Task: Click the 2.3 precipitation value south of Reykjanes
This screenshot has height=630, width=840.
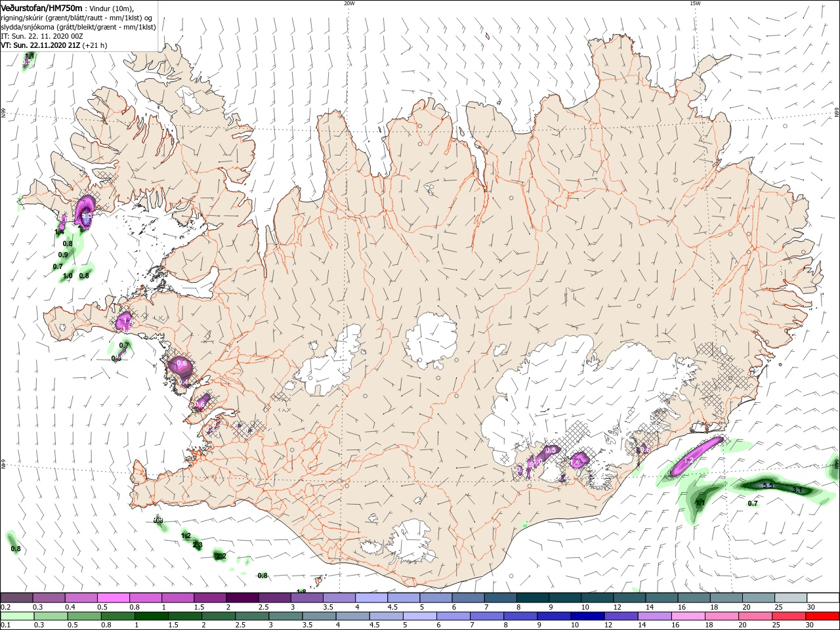Action: pyautogui.click(x=198, y=545)
